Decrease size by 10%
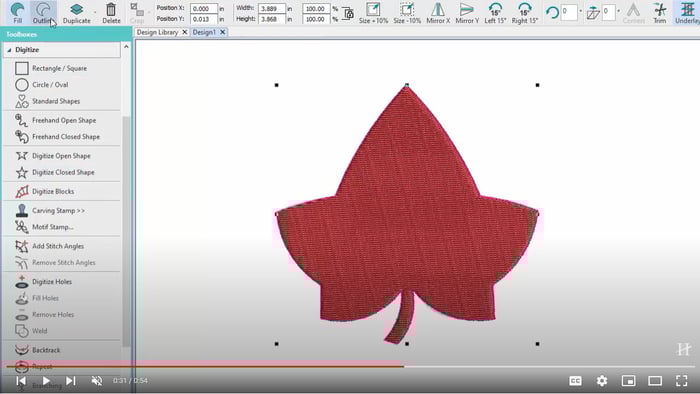The height and width of the screenshot is (394, 700). pyautogui.click(x=407, y=12)
